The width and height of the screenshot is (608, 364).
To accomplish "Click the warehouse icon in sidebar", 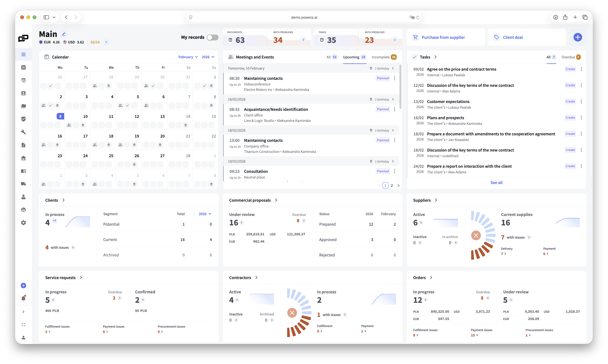I will [x=23, y=158].
